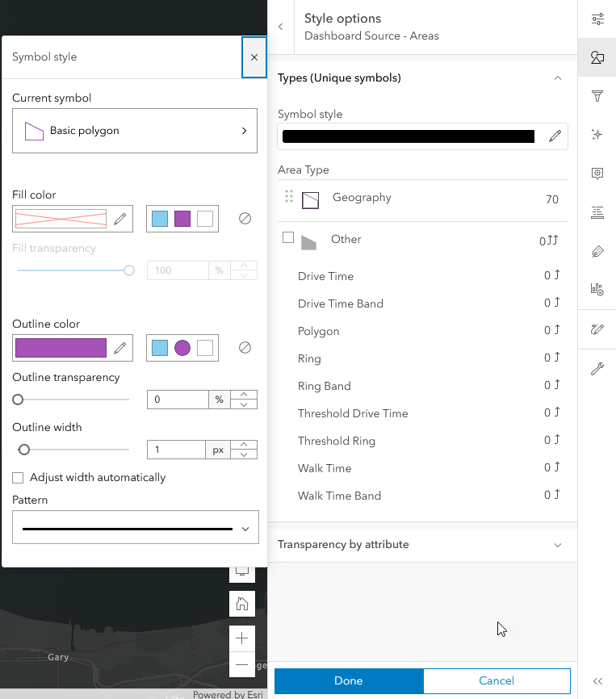
Task: Click the Done button
Action: click(348, 680)
